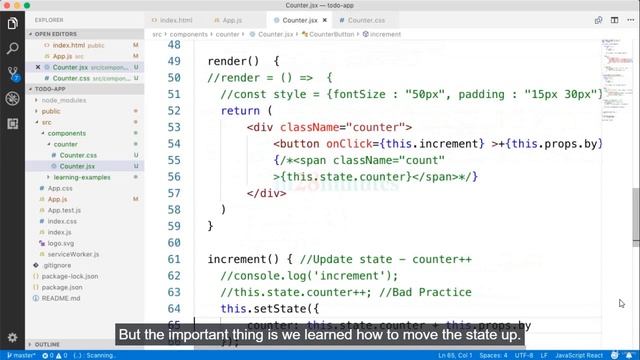640x360 pixels.
Task: Switch to the App.js tab
Action: (x=232, y=20)
